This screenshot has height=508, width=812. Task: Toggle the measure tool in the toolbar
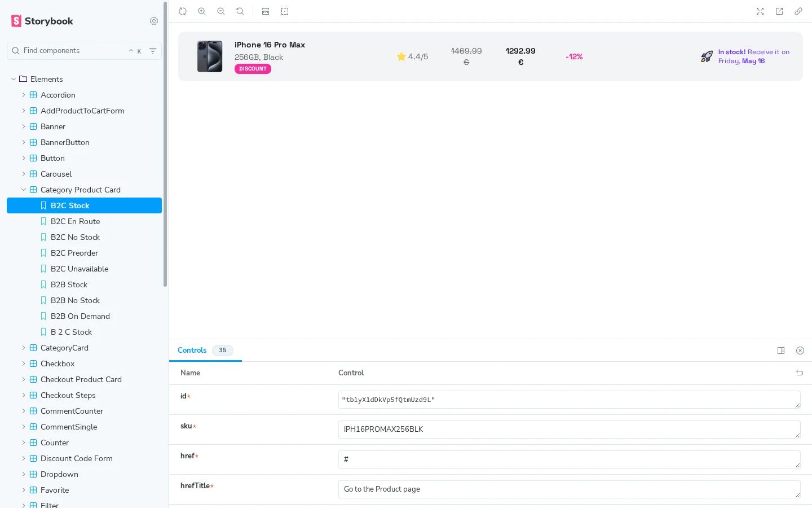[x=266, y=11]
